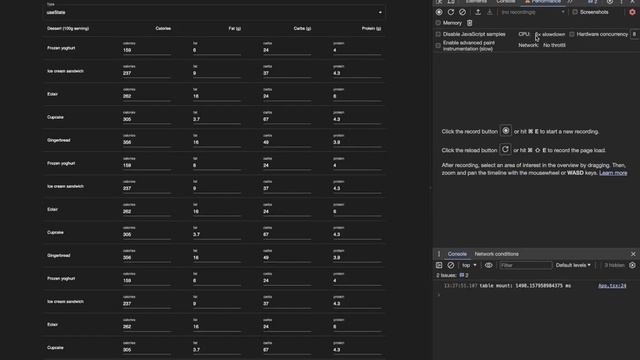Edit calories field in topmost Gingerbread row
This screenshot has width=640, height=360.
147,142
